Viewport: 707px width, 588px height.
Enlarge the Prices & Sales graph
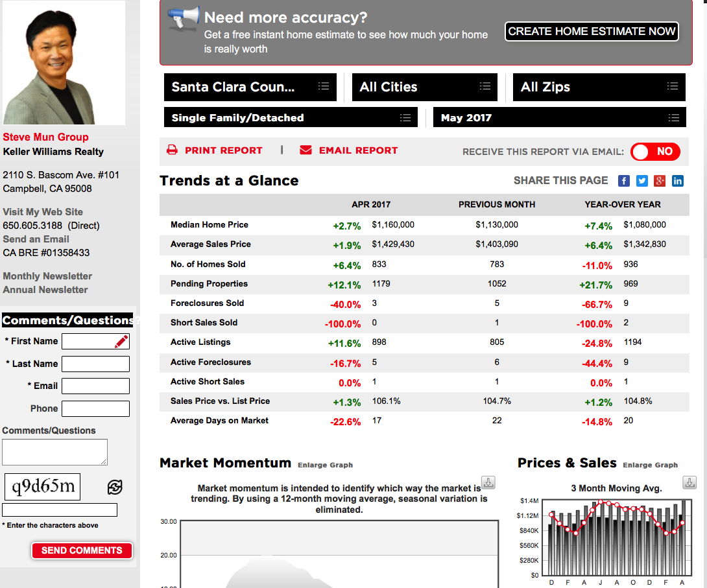[650, 465]
